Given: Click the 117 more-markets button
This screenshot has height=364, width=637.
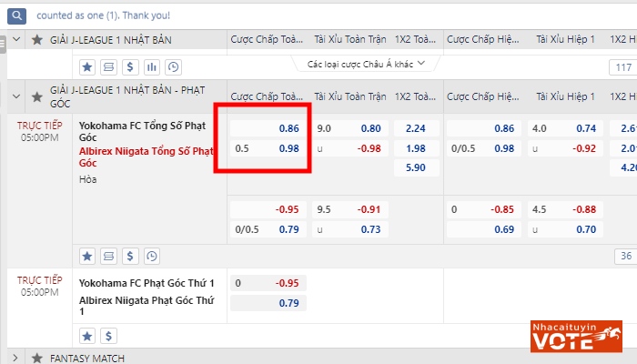Looking at the screenshot, I should point(622,67).
